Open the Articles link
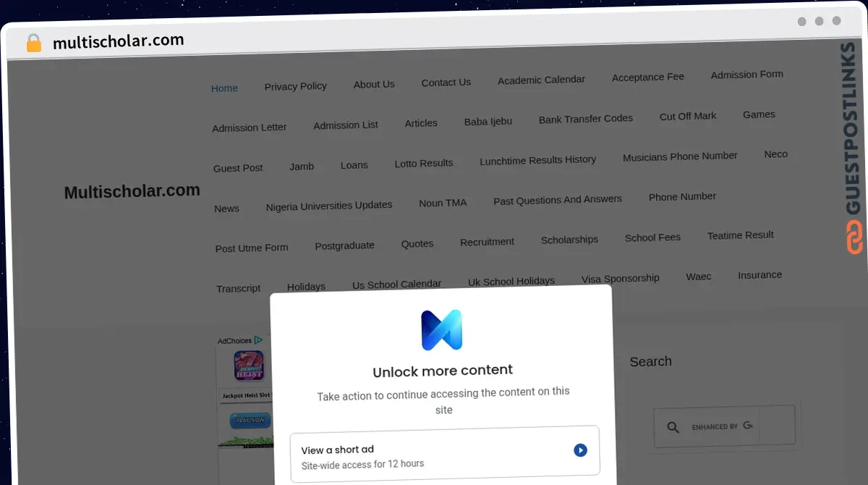Image resolution: width=868 pixels, height=485 pixels. 421,123
